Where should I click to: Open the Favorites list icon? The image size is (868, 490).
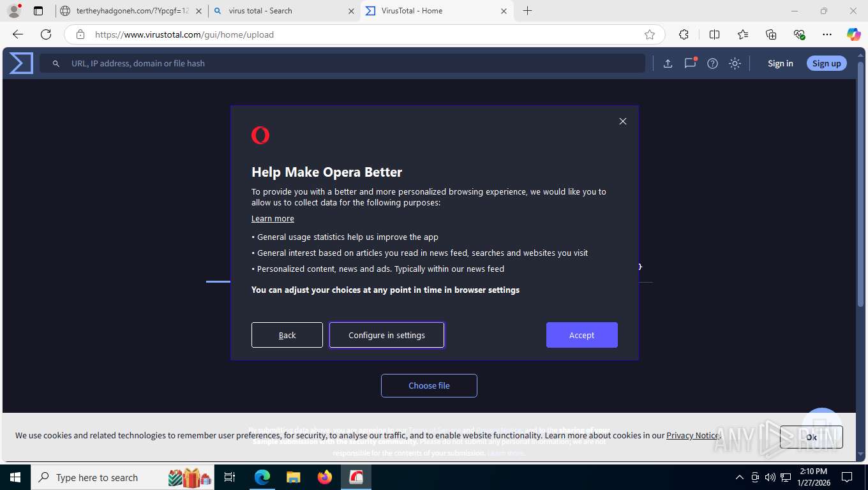(x=743, y=34)
